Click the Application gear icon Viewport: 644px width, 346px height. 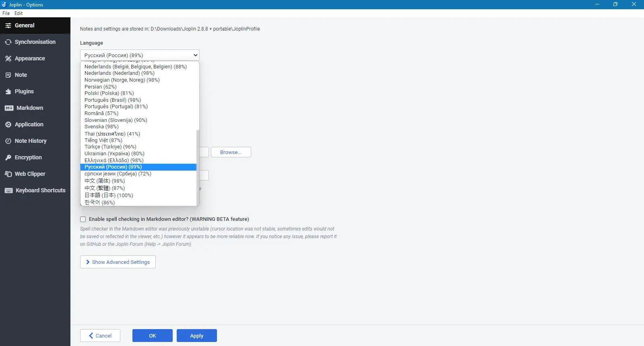[8, 124]
